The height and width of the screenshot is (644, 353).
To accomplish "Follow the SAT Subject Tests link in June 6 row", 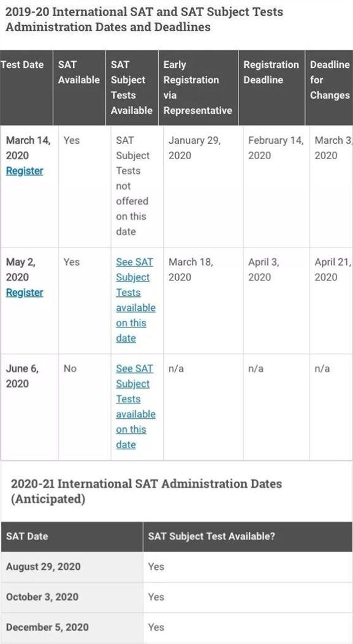I will point(135,406).
